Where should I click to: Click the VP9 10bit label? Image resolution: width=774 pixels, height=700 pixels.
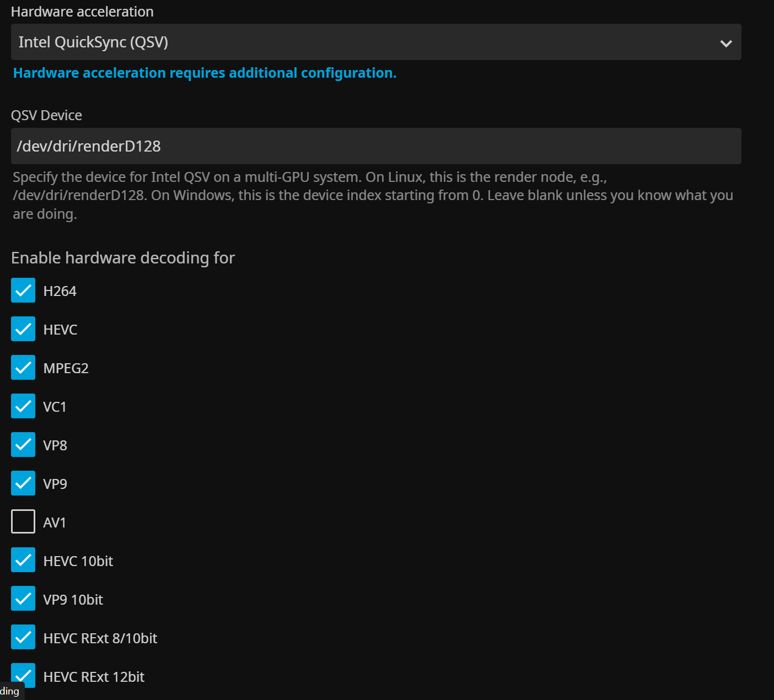(73, 600)
